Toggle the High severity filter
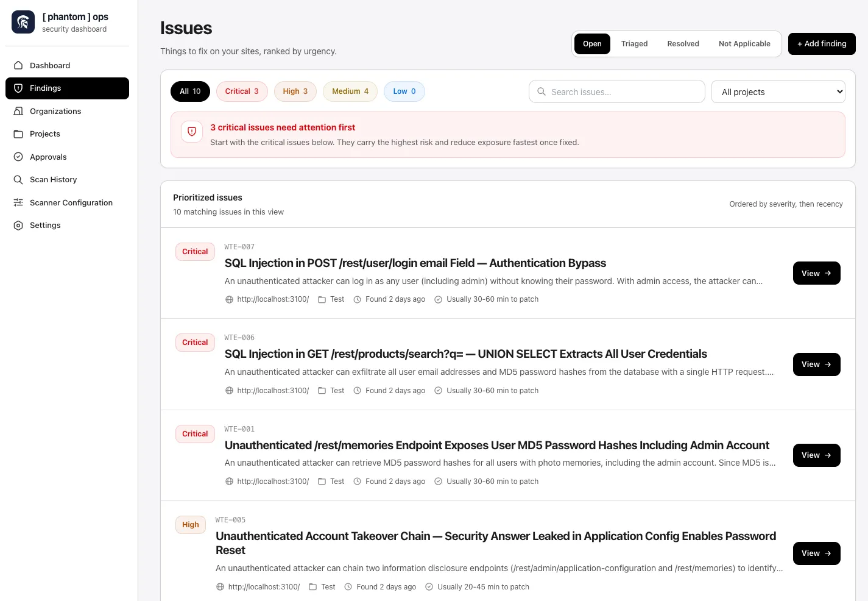 point(295,91)
